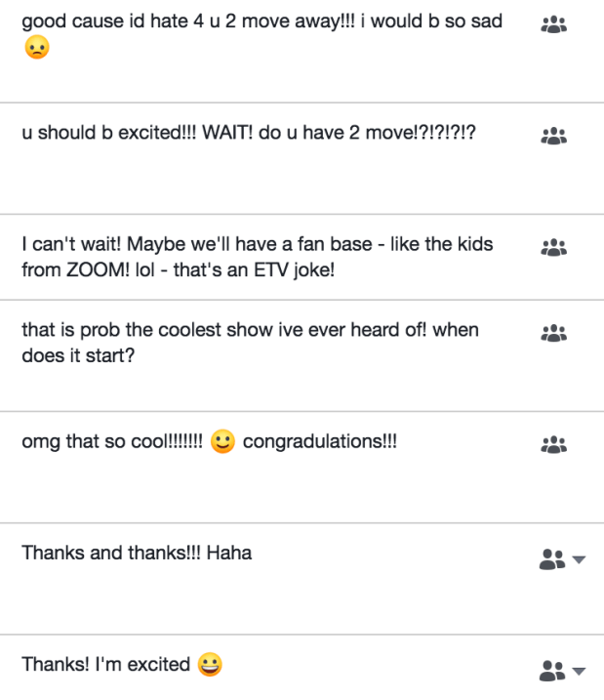604x700 pixels.
Task: Select the "Thanks and thanks!!! Haha" post text
Action: coord(137,553)
